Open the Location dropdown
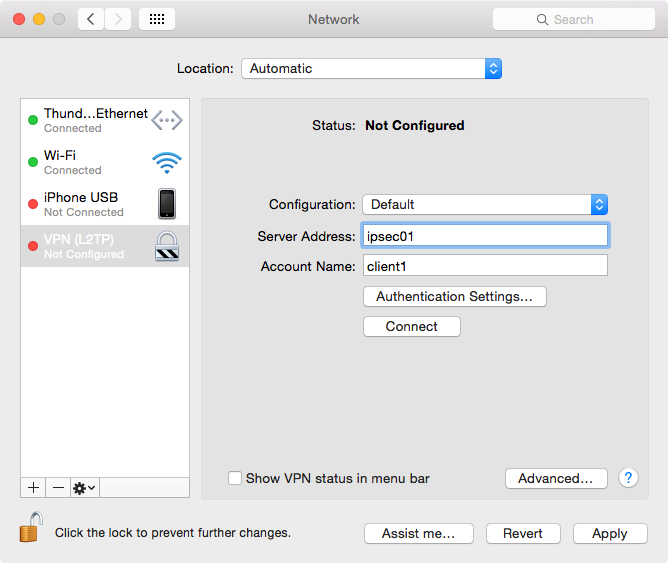 pyautogui.click(x=371, y=69)
